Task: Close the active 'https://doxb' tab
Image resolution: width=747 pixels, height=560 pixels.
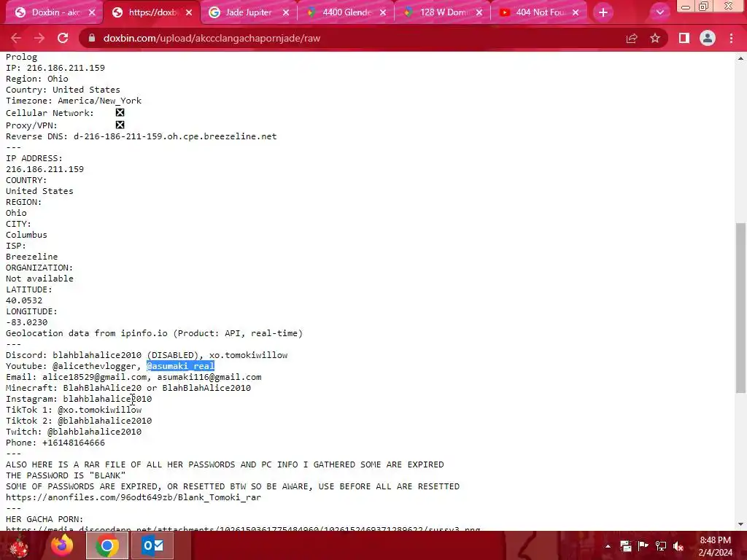Action: pyautogui.click(x=189, y=12)
